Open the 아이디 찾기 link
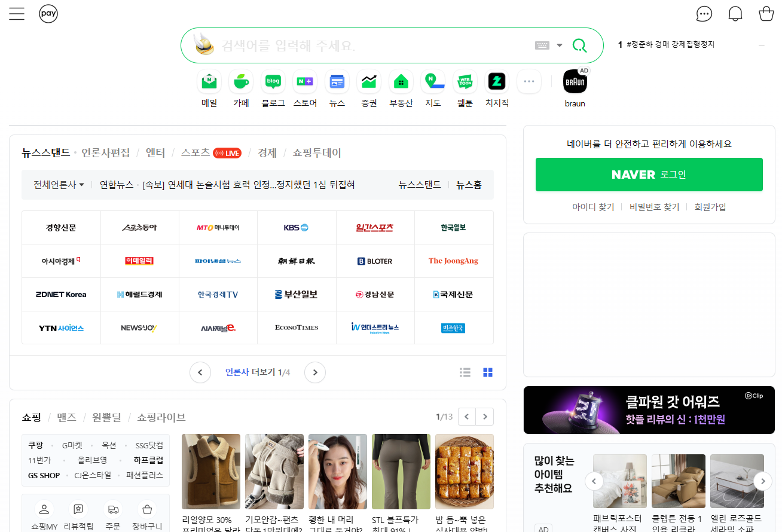 [x=593, y=207]
